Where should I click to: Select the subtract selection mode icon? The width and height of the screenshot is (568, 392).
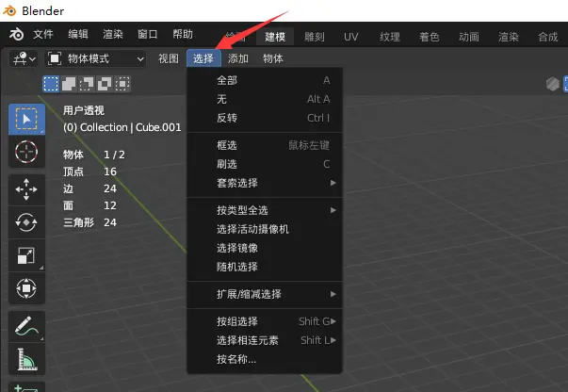pos(87,84)
